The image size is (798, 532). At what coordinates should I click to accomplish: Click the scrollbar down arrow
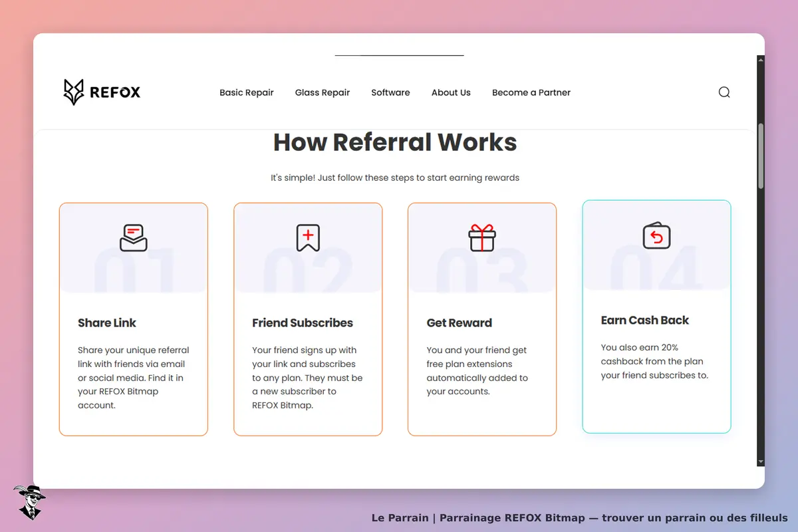point(761,462)
